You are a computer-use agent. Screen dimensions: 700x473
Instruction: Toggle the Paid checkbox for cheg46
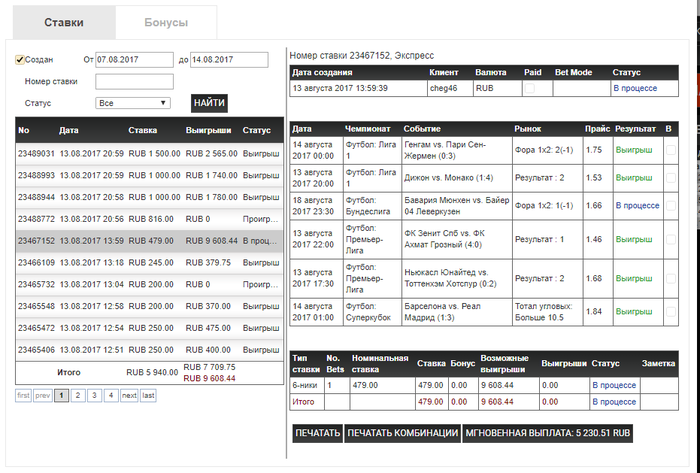pyautogui.click(x=529, y=88)
